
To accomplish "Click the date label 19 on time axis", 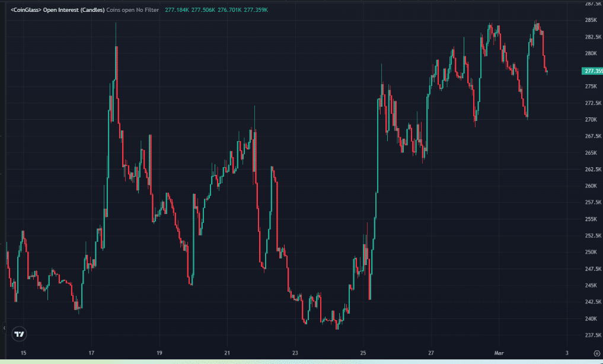I will pyautogui.click(x=159, y=353).
